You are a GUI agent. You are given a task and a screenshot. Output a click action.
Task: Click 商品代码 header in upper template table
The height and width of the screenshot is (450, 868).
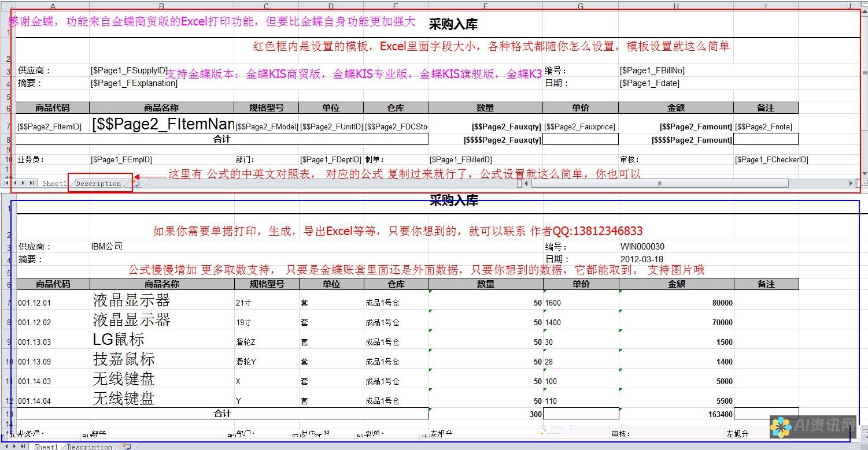53,107
